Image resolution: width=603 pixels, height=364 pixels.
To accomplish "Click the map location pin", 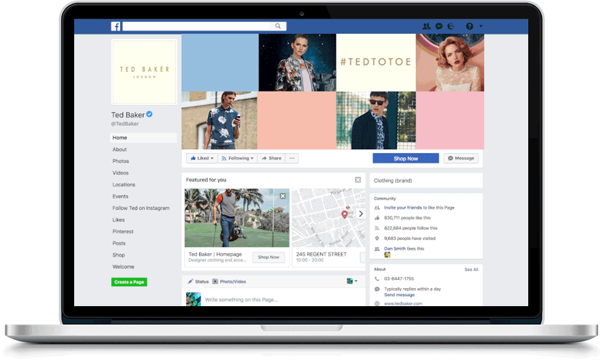I will 344,215.
